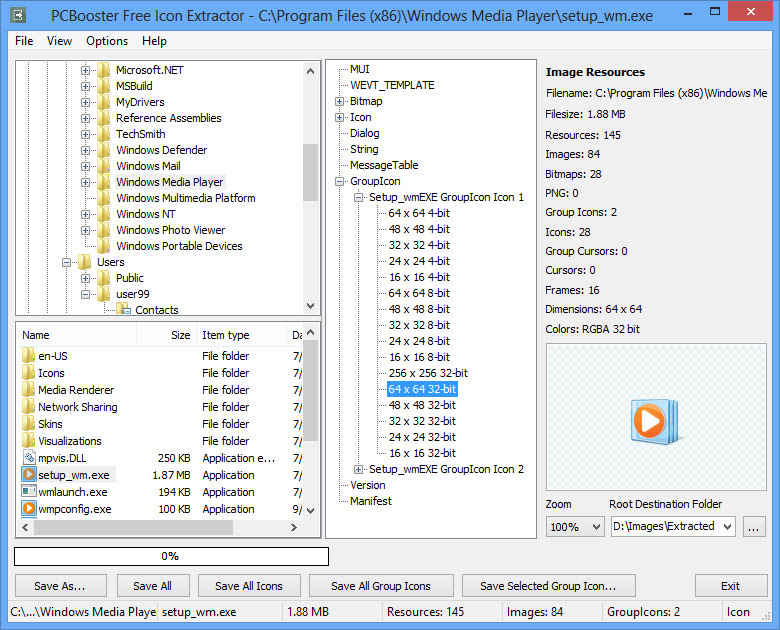Select the 16 x 16 8-bit icon
780x630 pixels.
tap(419, 357)
